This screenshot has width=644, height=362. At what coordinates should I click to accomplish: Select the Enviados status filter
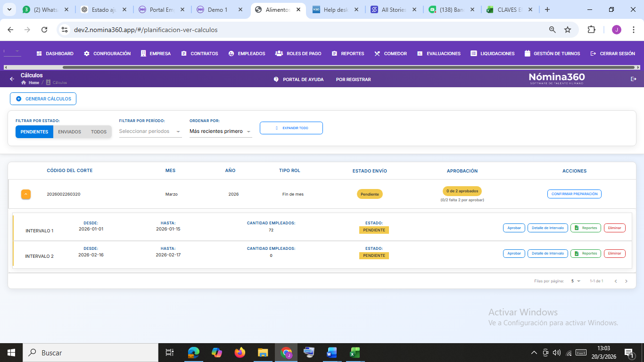(x=70, y=132)
